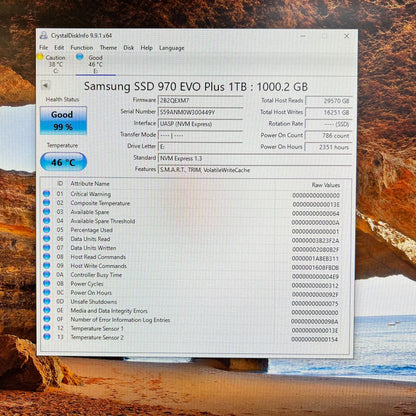Click the Temperature Sensor 2 status circle
Screen dimensions: 416x416
tap(46, 337)
